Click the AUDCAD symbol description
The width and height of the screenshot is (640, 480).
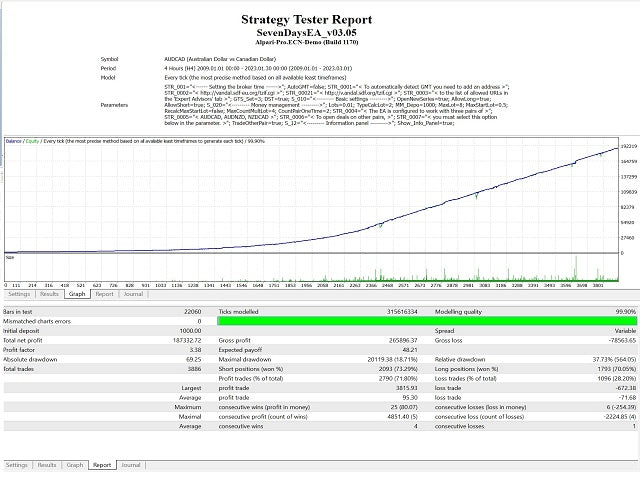pyautogui.click(x=217, y=59)
